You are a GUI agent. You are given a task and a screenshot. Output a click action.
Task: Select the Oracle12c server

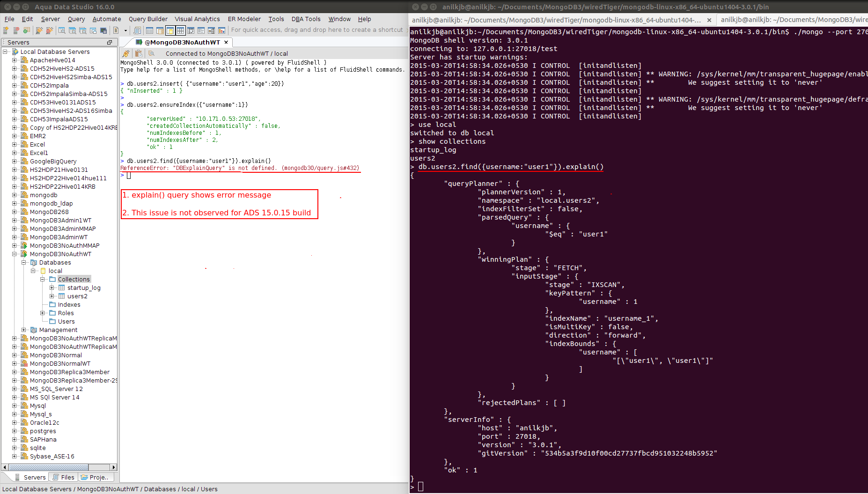pos(44,422)
